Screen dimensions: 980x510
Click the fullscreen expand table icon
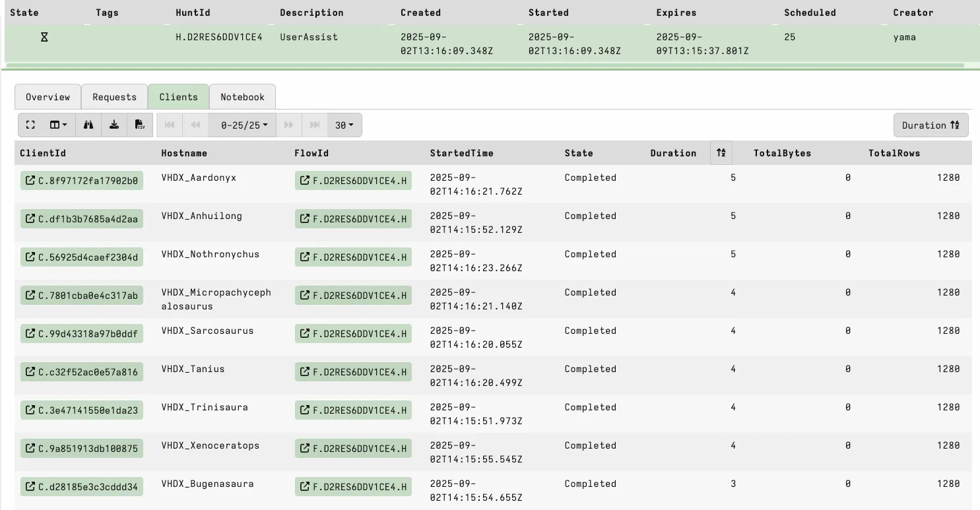pyautogui.click(x=30, y=125)
